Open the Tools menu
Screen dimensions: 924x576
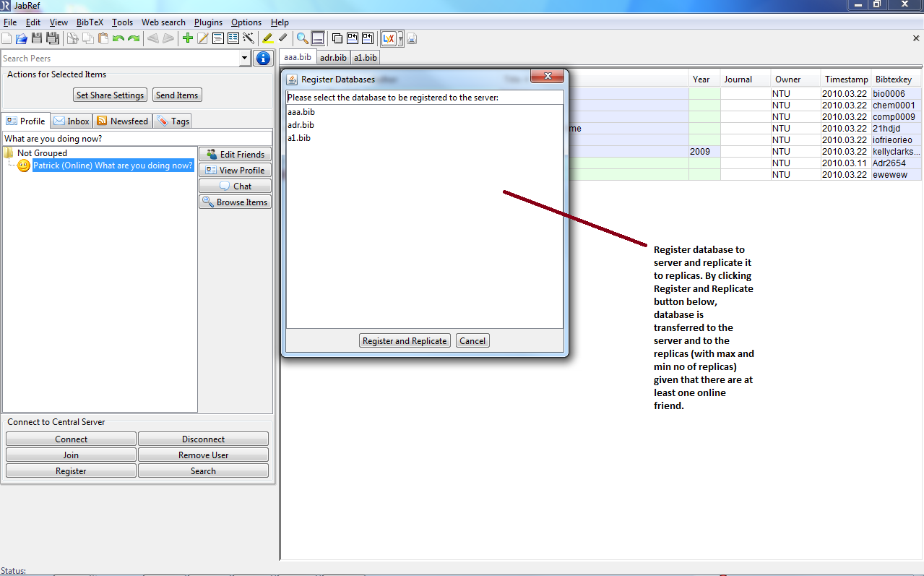tap(122, 22)
